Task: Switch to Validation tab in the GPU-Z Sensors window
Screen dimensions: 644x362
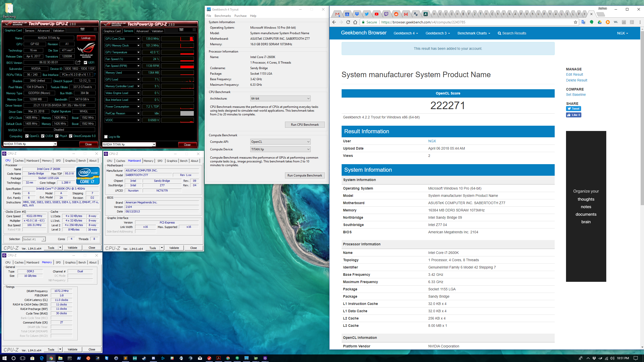Action: [157, 31]
